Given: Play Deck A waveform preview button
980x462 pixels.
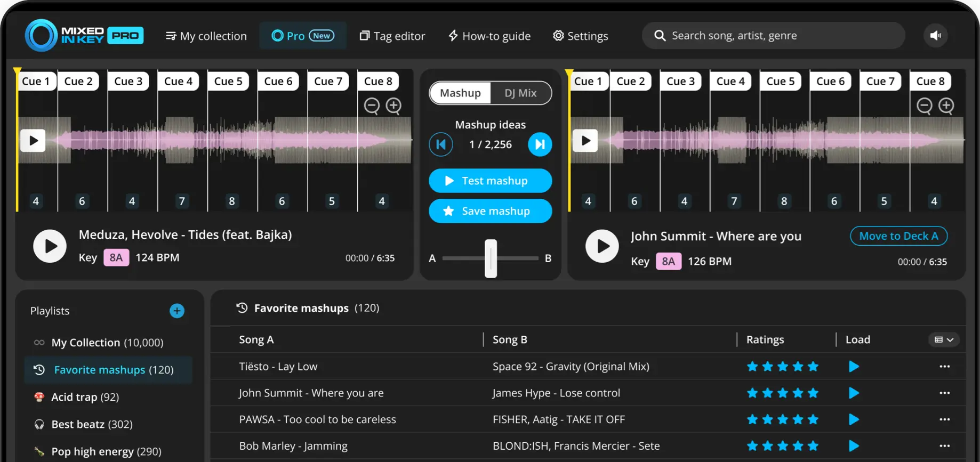Looking at the screenshot, I should point(33,141).
